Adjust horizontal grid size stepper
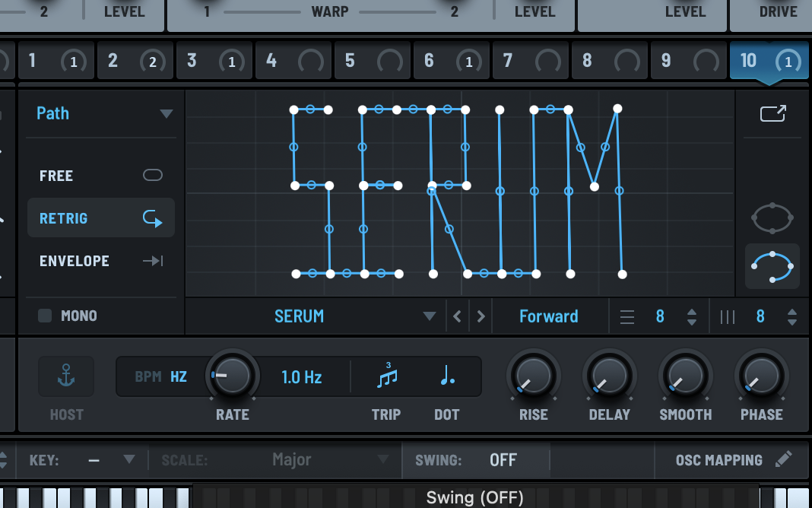 691,316
